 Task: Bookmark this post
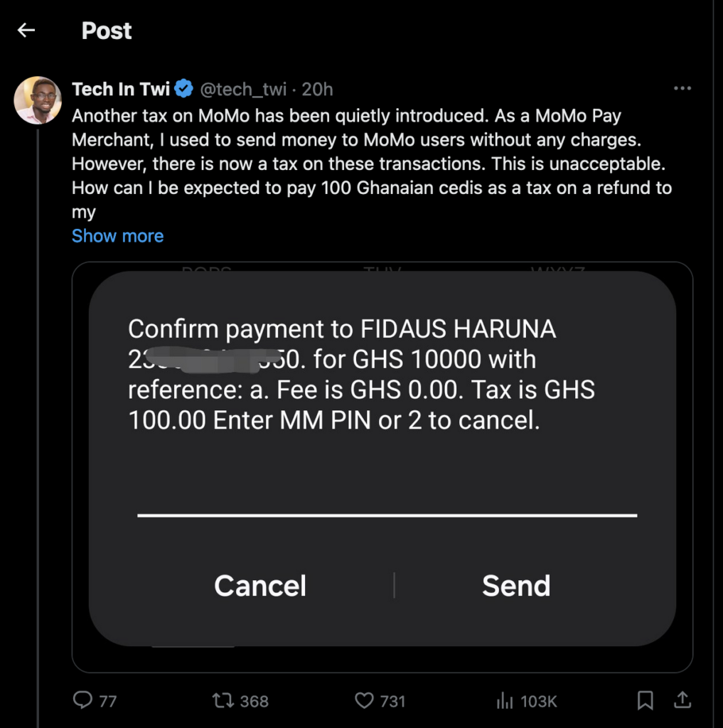point(645,700)
